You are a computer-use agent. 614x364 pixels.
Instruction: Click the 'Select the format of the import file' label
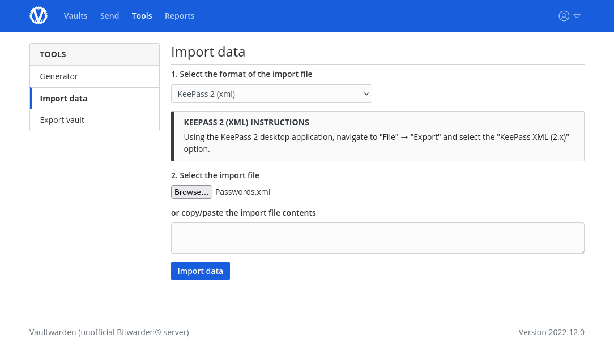tap(242, 74)
